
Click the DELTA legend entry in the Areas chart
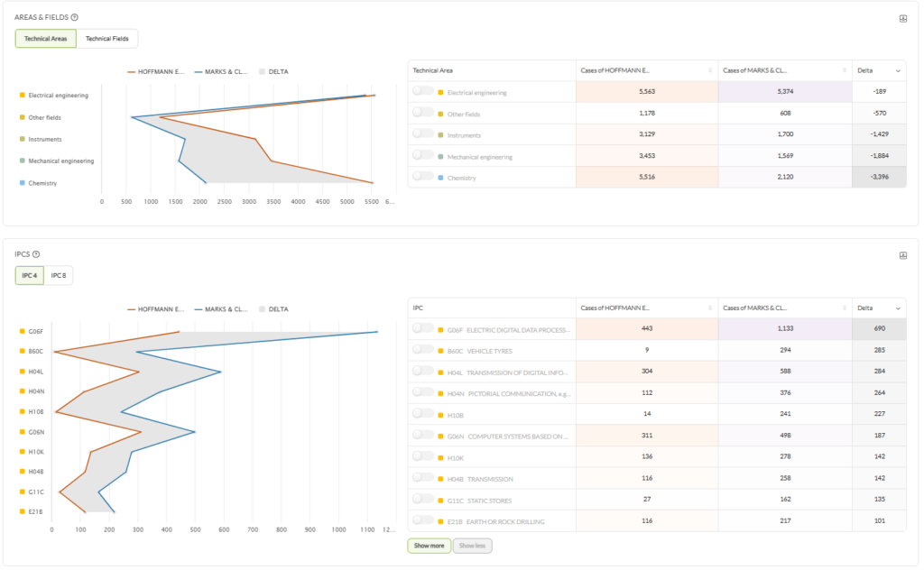273,72
